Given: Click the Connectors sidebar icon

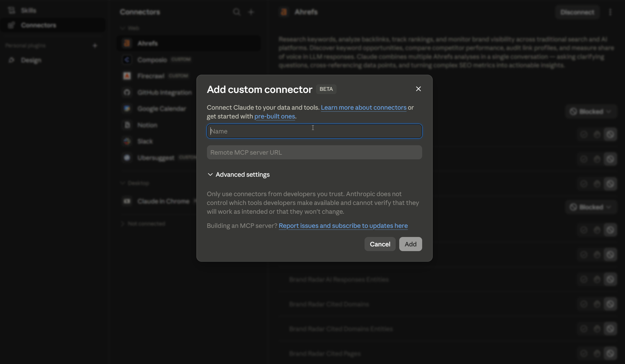Looking at the screenshot, I should pyautogui.click(x=11, y=25).
